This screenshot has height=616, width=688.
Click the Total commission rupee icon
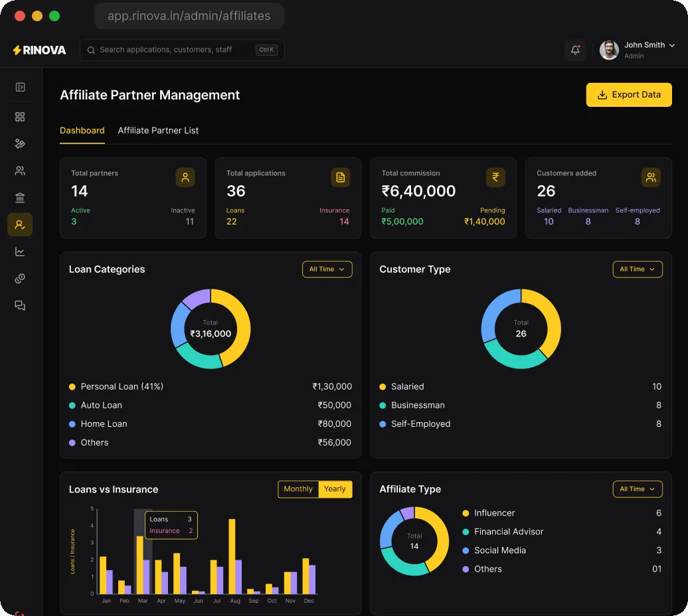pos(495,178)
